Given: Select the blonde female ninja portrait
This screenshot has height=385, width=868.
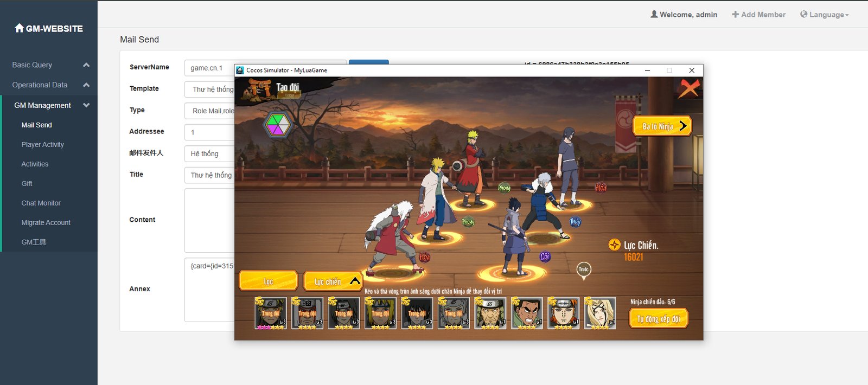Looking at the screenshot, I should 599,313.
